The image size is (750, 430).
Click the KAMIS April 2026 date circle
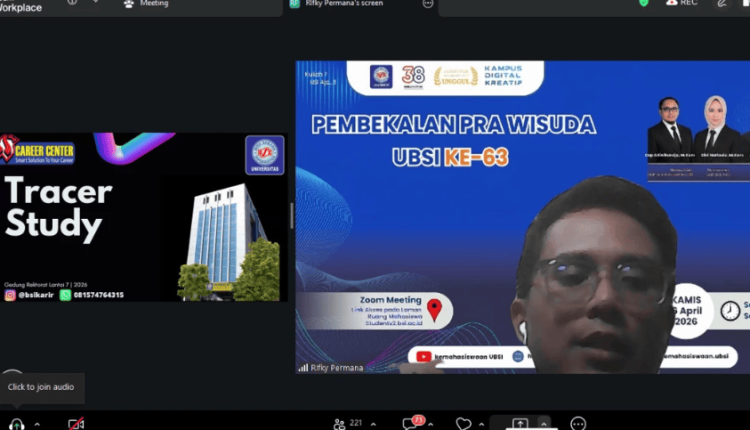pyautogui.click(x=688, y=311)
